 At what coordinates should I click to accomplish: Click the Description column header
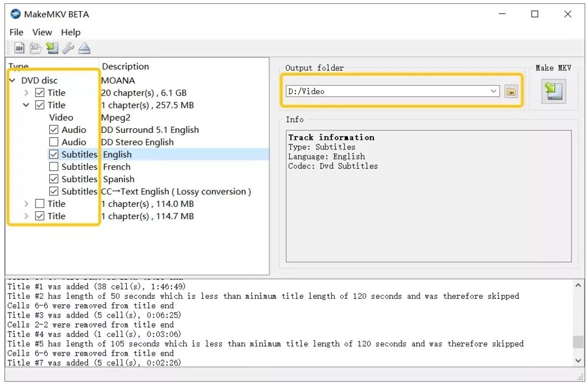126,66
